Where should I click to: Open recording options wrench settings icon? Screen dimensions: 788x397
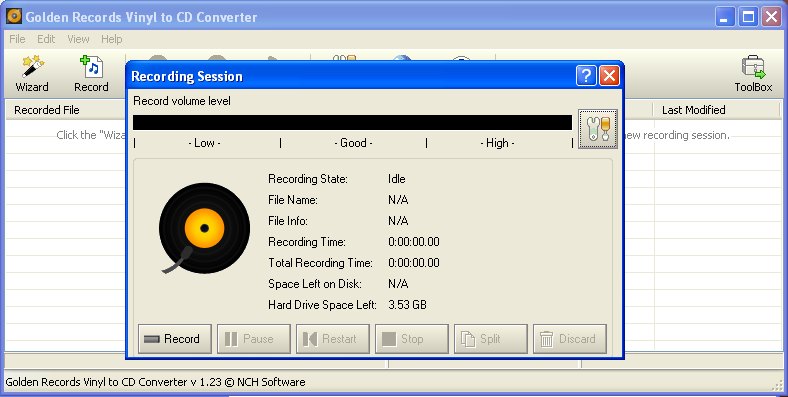click(598, 129)
